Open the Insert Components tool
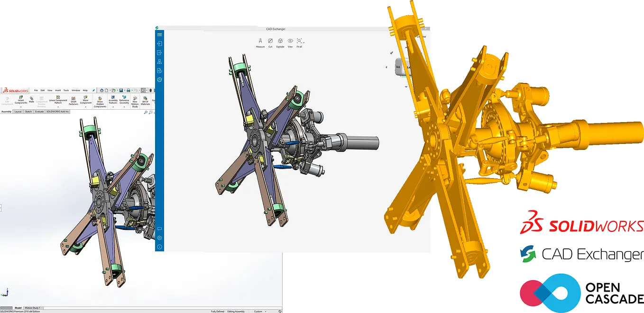Screen dimensions: 644x313 pyautogui.click(x=21, y=100)
